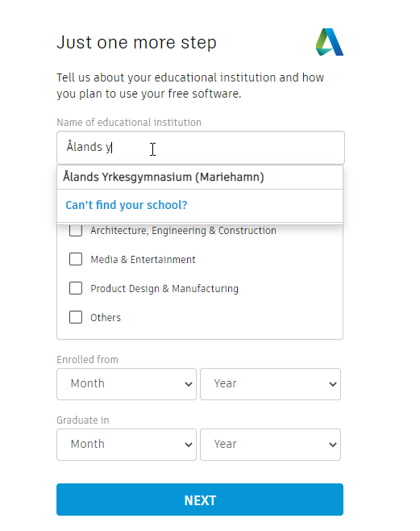Viewport: 420px width, 531px height.
Task: Click the chevron arrow on Enrolled from Month
Action: (x=189, y=384)
